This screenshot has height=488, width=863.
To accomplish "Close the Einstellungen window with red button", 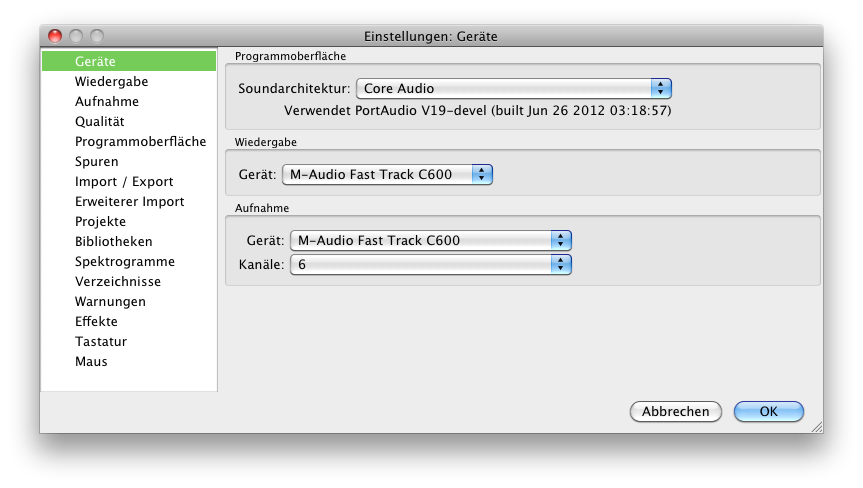I will click(55, 36).
